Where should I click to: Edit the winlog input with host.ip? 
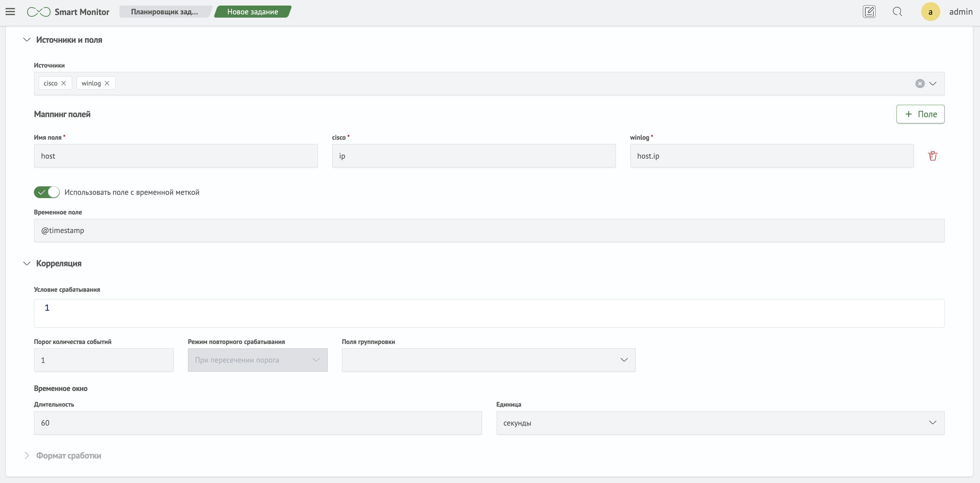coord(772,156)
